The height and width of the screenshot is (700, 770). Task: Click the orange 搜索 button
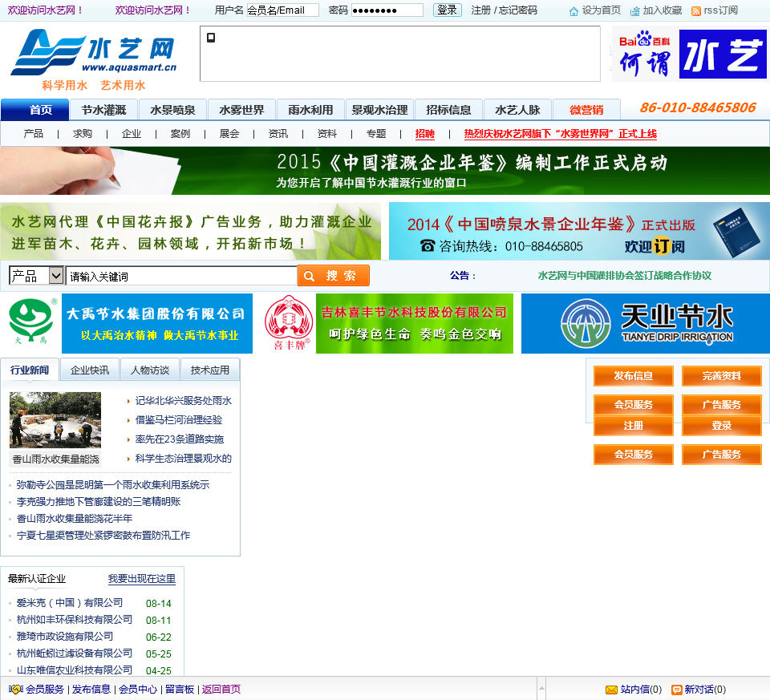coord(334,275)
